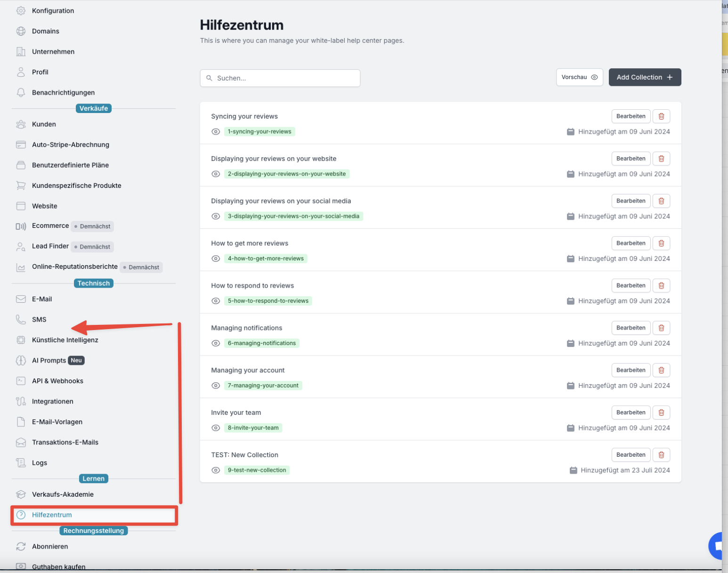Click the 5-how-to-respond-to-reviews slug tag
728x573 pixels.
click(x=268, y=301)
